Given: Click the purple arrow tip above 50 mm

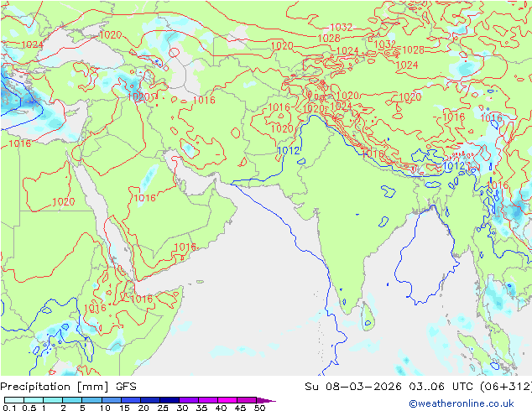Looking at the screenshot, I should (x=266, y=400).
